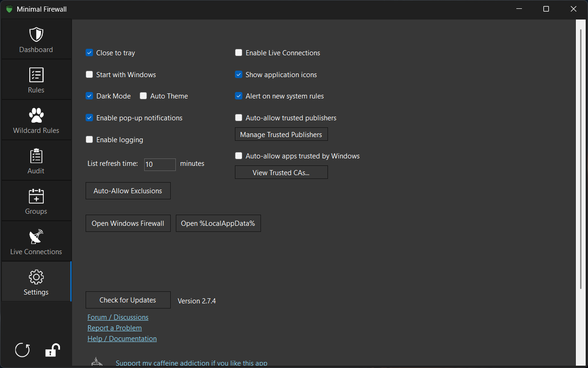Enable Live Connections checkbox
The image size is (588, 368).
239,53
